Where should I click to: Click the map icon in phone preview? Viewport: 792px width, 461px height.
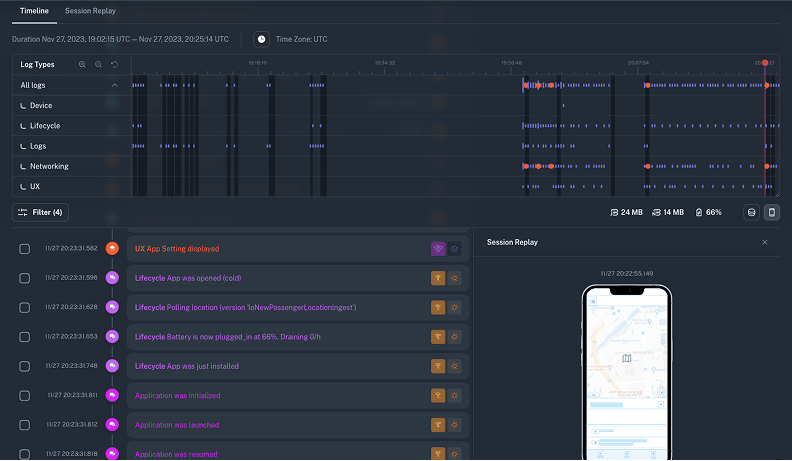click(x=627, y=358)
